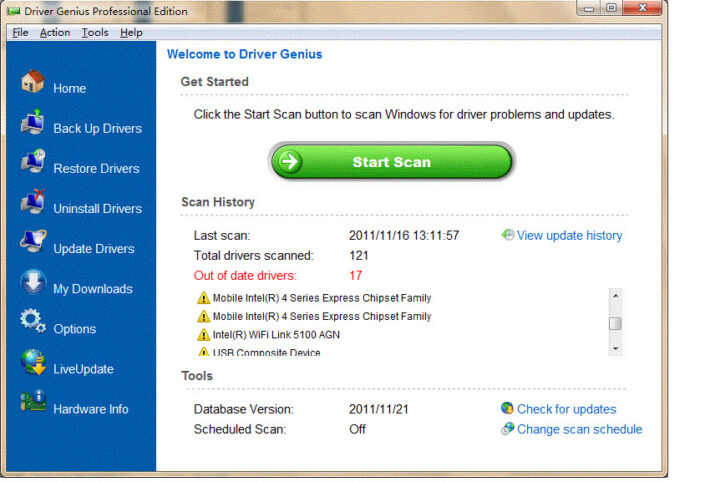Screen dimensions: 710x482
Task: Open the Action menu
Action: (x=55, y=32)
